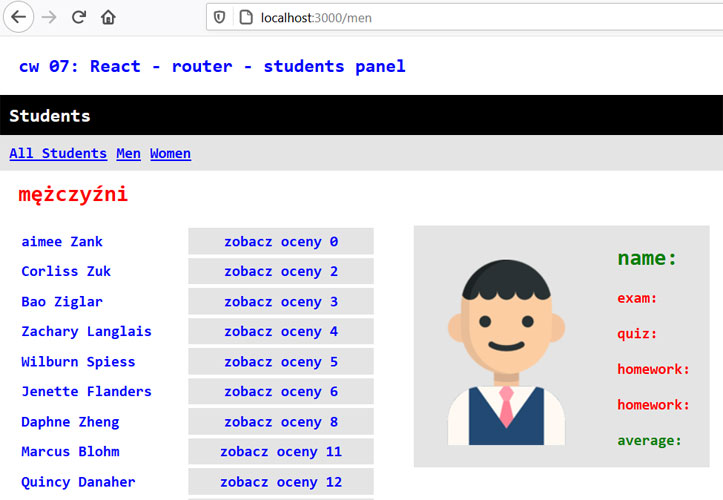The height and width of the screenshot is (500, 723).
Task: Switch to the Men list
Action: pyautogui.click(x=128, y=153)
